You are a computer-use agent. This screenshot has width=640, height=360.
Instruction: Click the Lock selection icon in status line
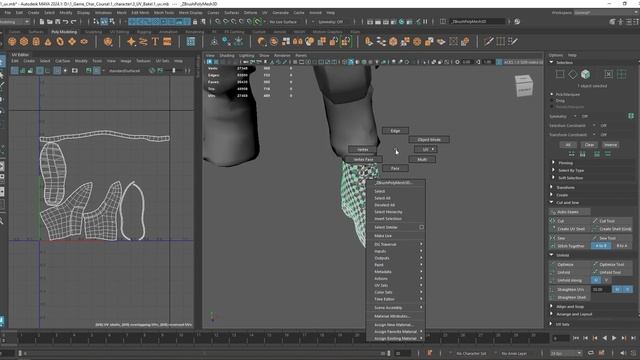tap(195, 22)
